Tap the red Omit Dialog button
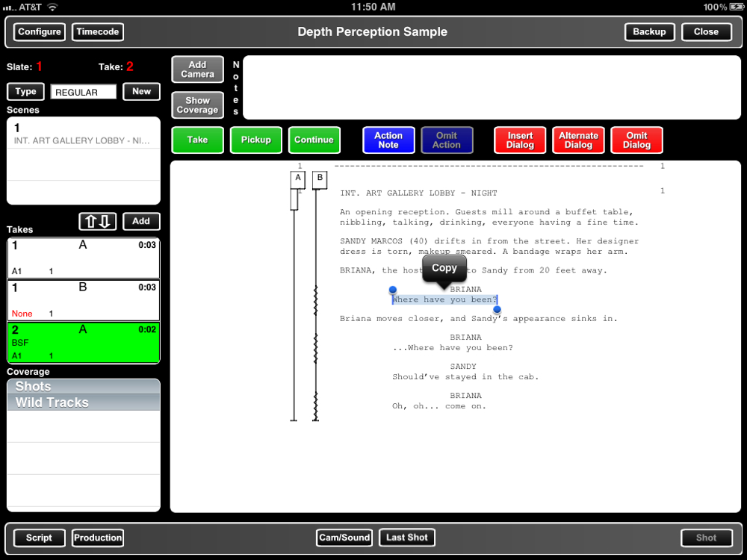This screenshot has height=560, width=747. tap(636, 140)
